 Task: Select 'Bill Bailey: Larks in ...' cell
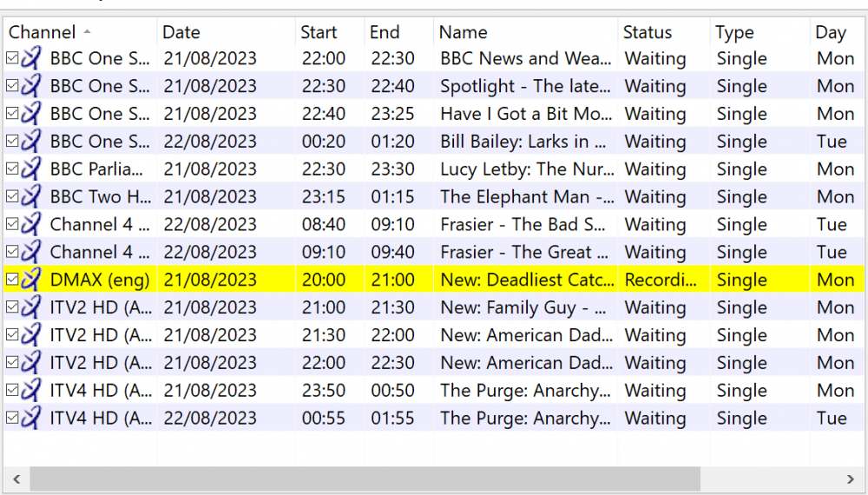[526, 142]
